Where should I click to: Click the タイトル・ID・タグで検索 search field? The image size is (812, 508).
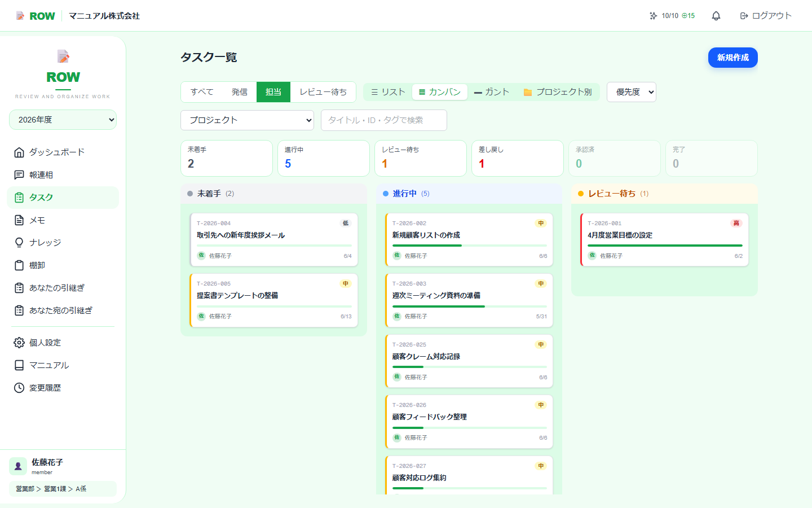(384, 120)
